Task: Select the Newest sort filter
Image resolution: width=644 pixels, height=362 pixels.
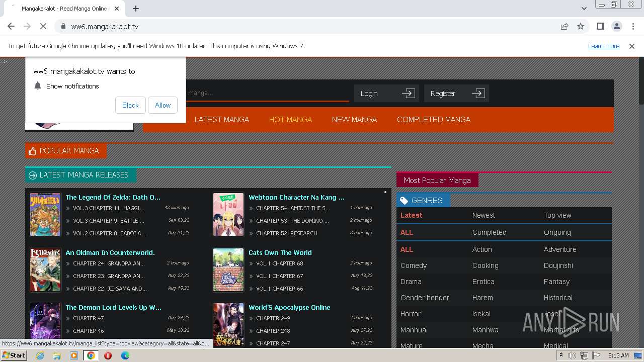Action: click(x=484, y=215)
